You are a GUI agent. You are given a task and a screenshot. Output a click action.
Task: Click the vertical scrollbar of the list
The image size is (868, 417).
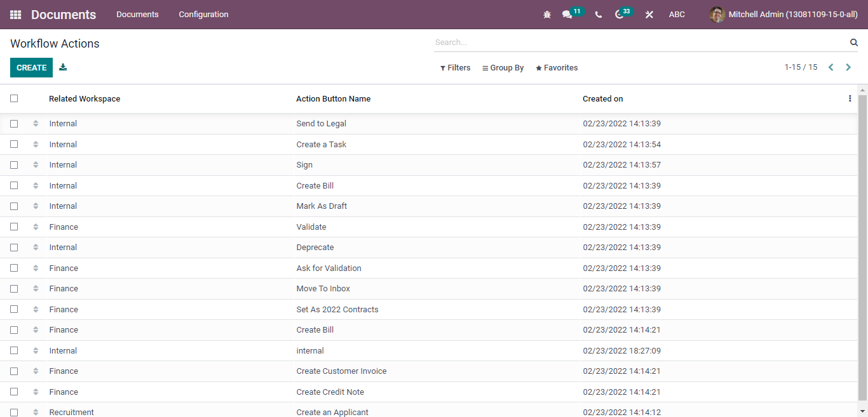862,248
